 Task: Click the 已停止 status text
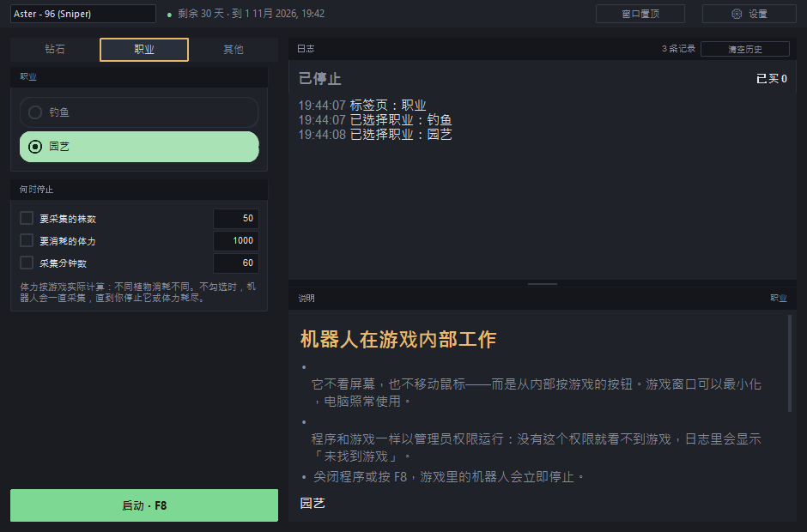pos(319,79)
